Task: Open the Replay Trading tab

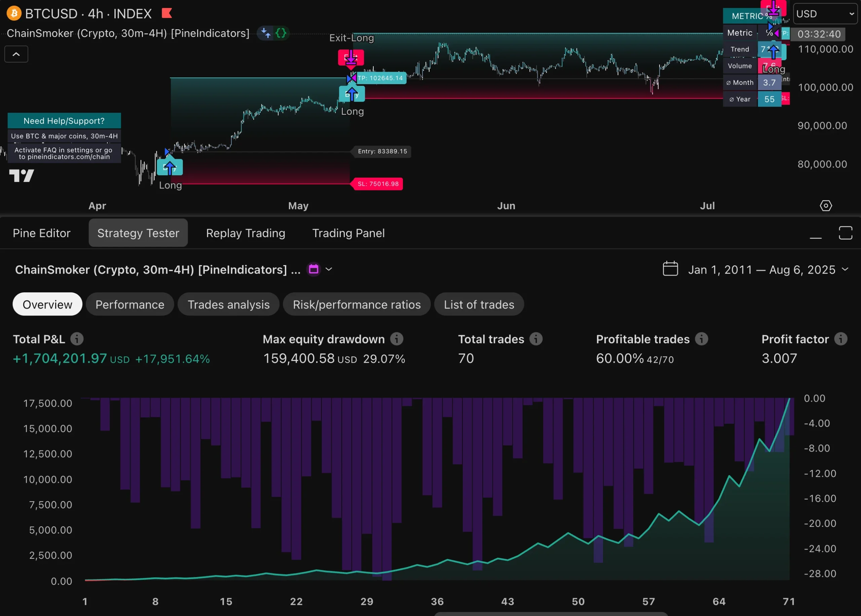Action: point(246,233)
